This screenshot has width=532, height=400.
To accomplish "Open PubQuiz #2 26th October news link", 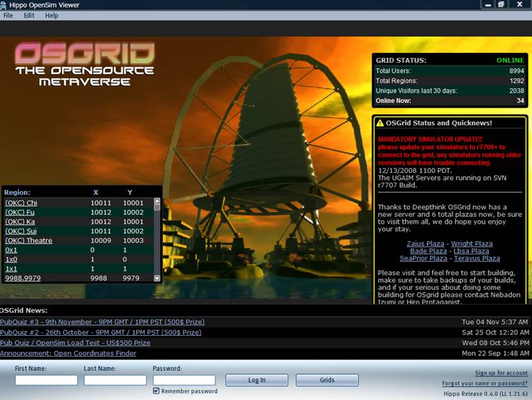I will [100, 332].
